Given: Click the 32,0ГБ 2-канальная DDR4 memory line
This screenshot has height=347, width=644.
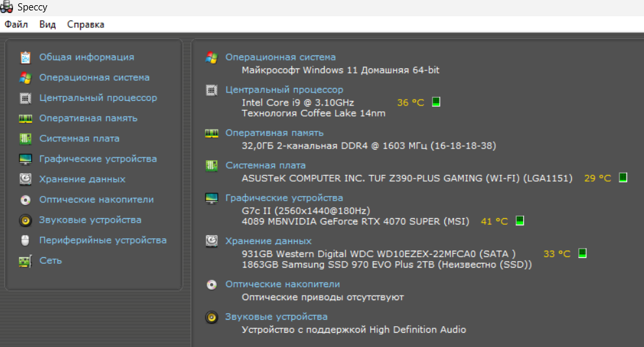Looking at the screenshot, I should pyautogui.click(x=369, y=146).
